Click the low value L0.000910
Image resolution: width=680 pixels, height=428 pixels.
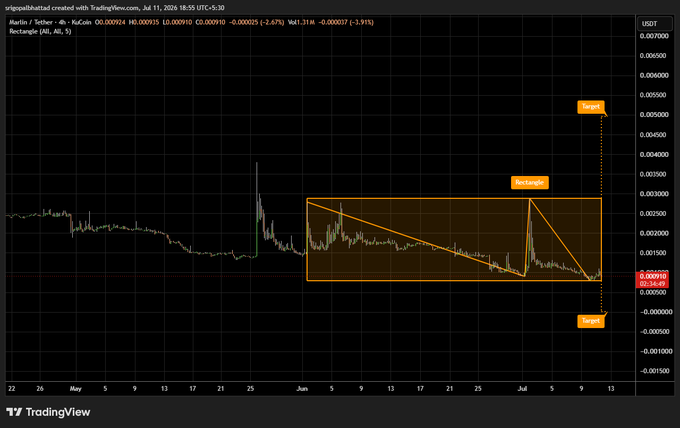[177, 22]
